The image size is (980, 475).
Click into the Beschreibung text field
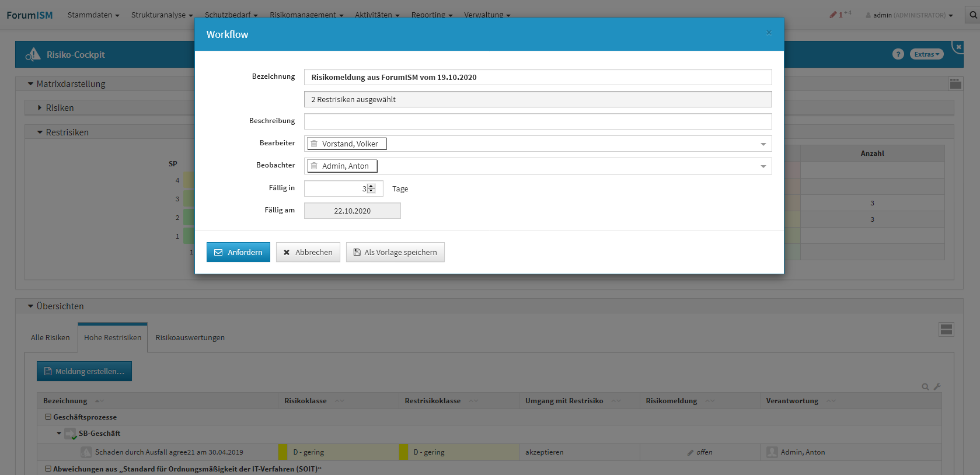pyautogui.click(x=538, y=121)
